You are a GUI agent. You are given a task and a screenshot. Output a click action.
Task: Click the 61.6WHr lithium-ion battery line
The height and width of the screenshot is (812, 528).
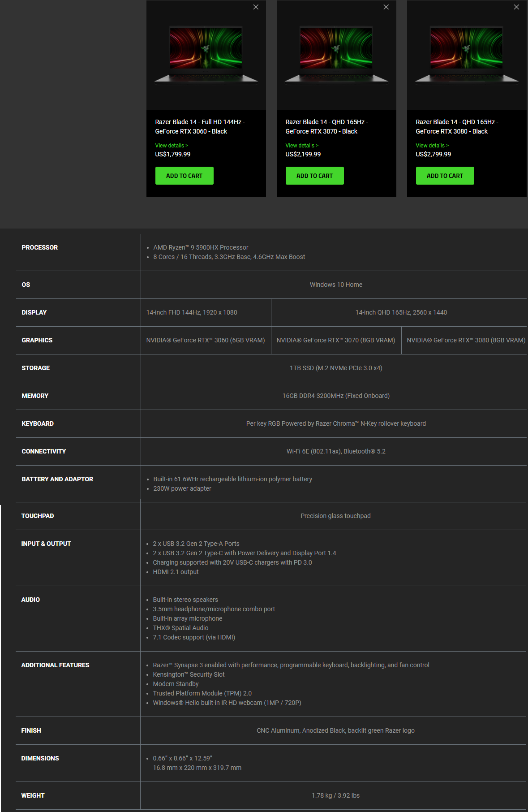click(232, 479)
